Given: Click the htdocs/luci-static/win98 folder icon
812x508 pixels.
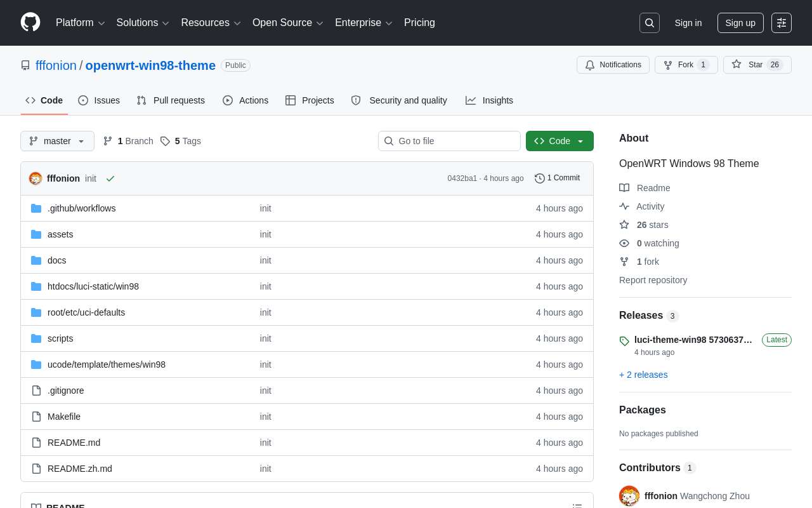Looking at the screenshot, I should click(36, 286).
